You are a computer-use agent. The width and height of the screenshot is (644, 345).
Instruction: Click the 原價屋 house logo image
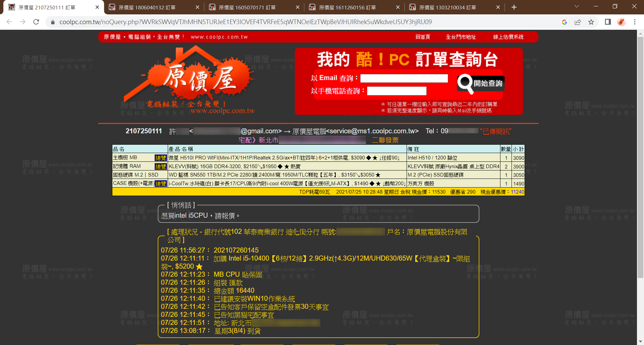tap(190, 80)
